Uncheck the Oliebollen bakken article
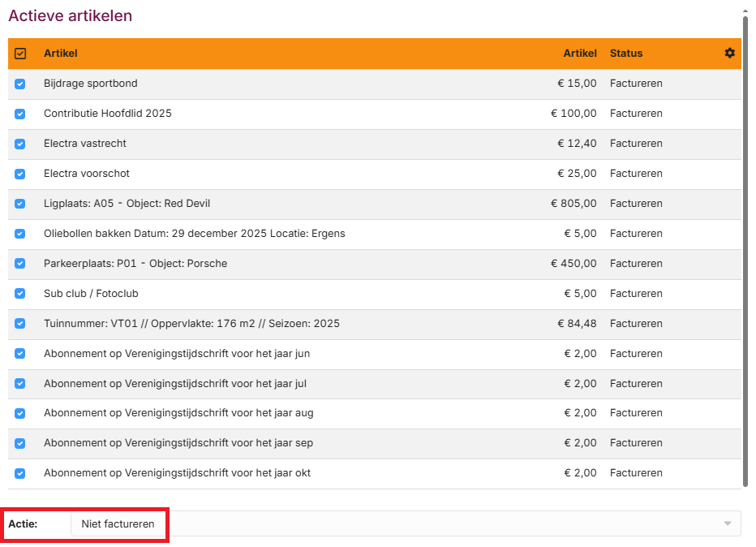 19,234
